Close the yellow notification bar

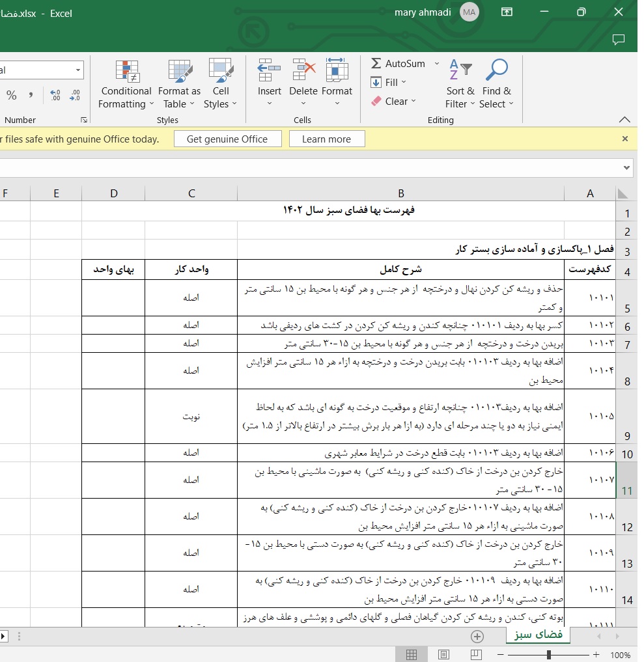tap(625, 139)
